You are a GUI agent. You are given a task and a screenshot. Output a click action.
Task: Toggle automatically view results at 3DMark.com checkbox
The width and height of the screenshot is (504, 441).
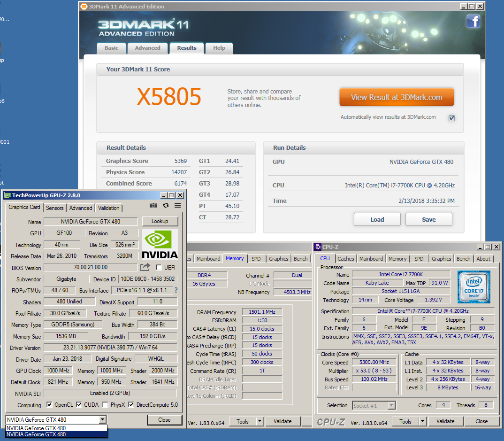coord(451,118)
